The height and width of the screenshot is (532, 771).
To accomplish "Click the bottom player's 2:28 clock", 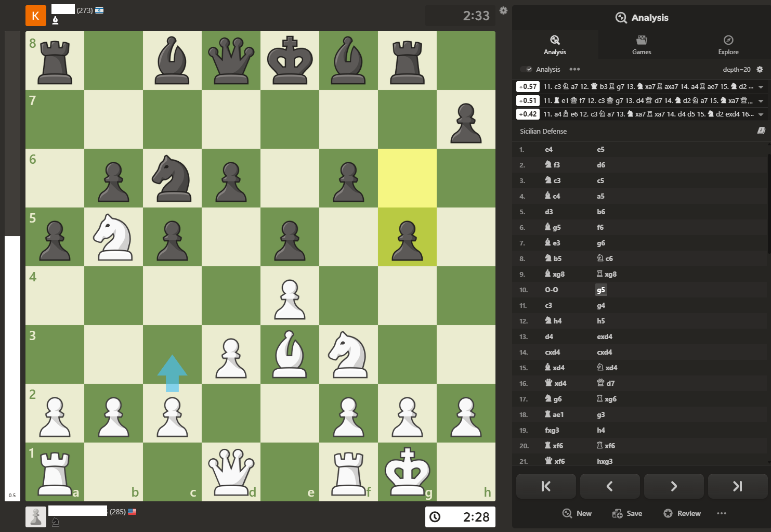I will click(x=460, y=517).
